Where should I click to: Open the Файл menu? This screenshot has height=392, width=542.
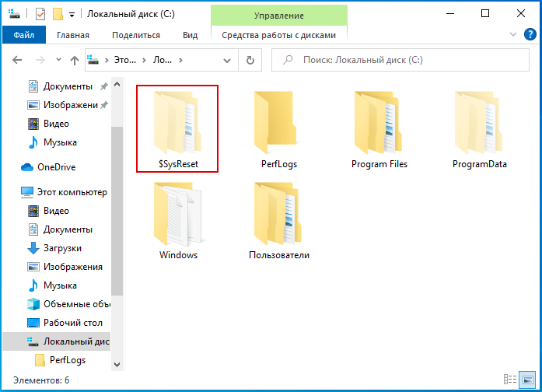(24, 35)
